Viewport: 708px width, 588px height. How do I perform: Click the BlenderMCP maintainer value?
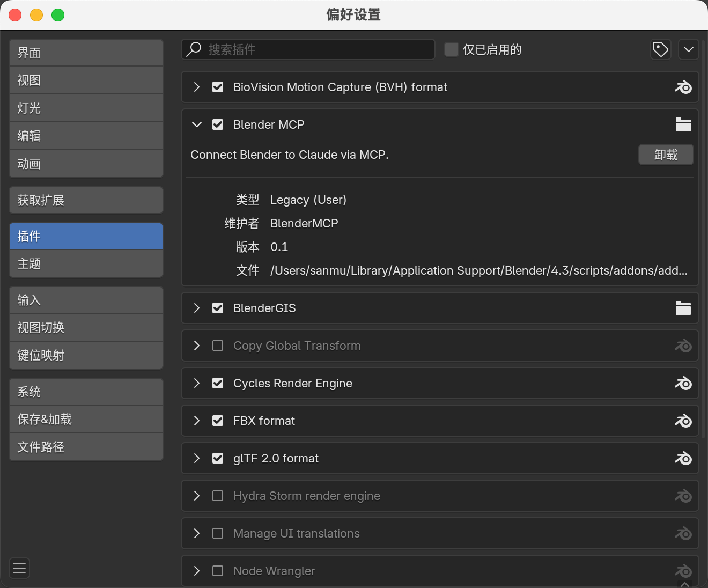304,223
